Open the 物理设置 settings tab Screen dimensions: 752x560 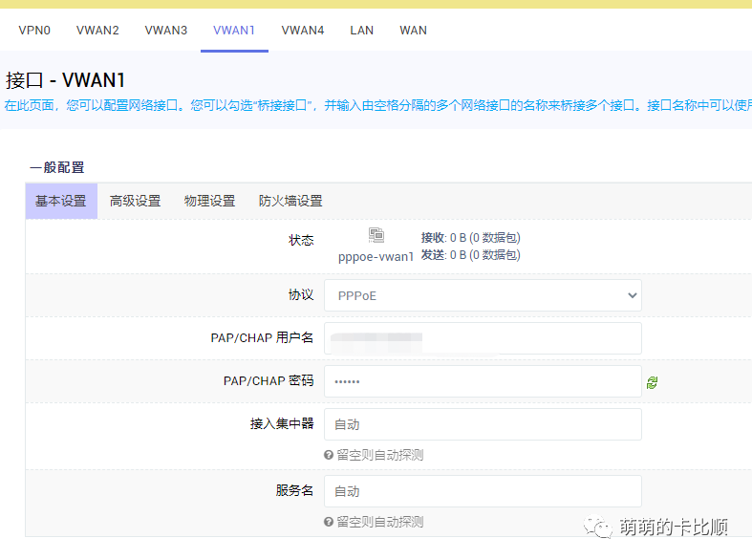209,201
